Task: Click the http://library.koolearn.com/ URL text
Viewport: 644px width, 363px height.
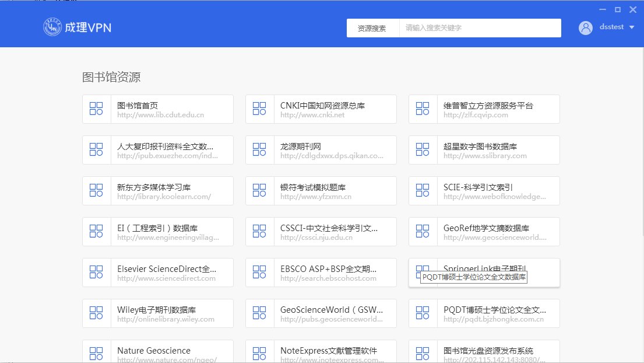Action: 164,197
